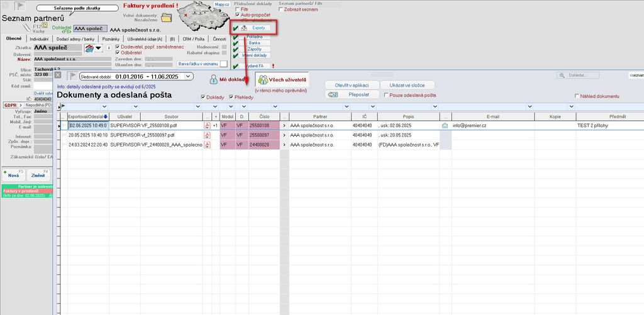644x315 pixels.
Task: Click the Exporty button
Action: (255, 28)
